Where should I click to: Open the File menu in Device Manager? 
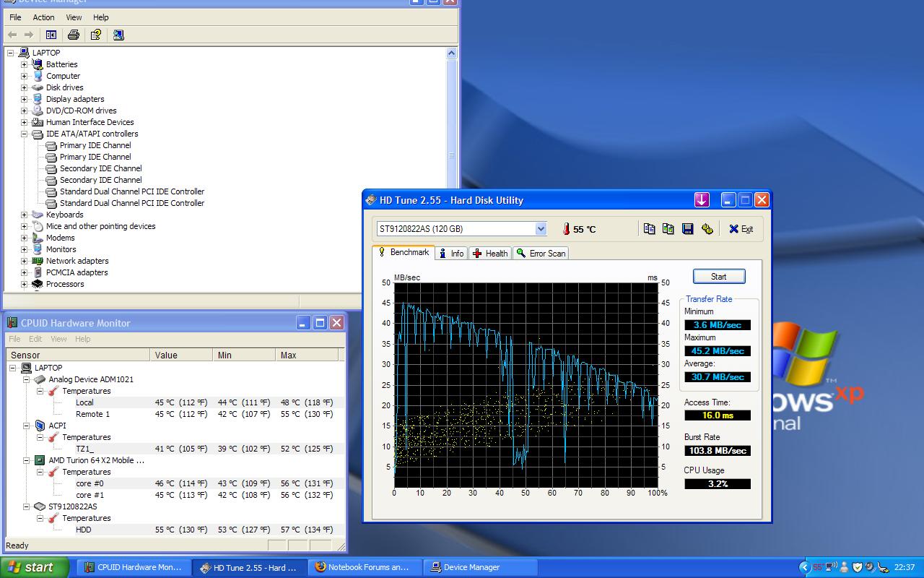point(15,17)
